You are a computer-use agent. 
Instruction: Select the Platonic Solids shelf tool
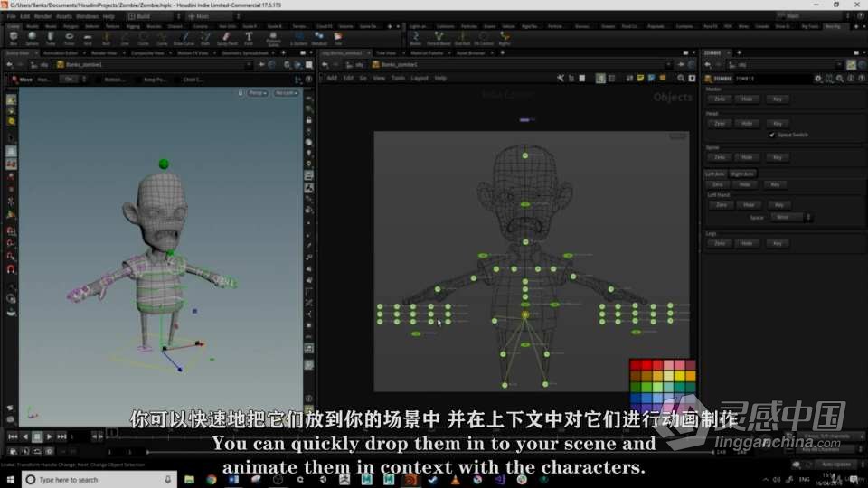click(x=273, y=38)
